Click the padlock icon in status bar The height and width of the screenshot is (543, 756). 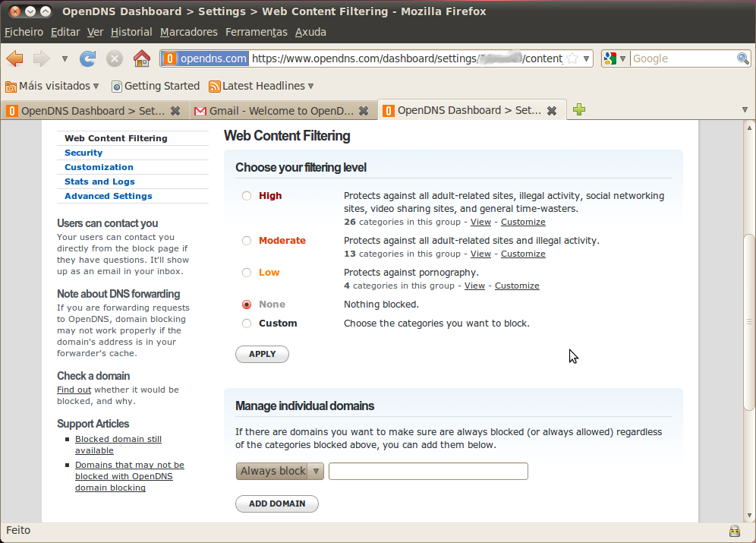tap(734, 531)
